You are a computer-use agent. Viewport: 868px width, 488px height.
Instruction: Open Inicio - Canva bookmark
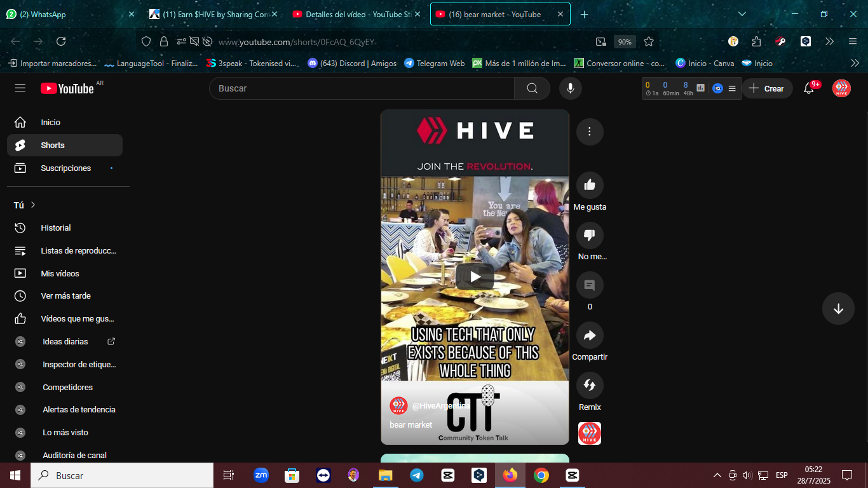(x=705, y=64)
